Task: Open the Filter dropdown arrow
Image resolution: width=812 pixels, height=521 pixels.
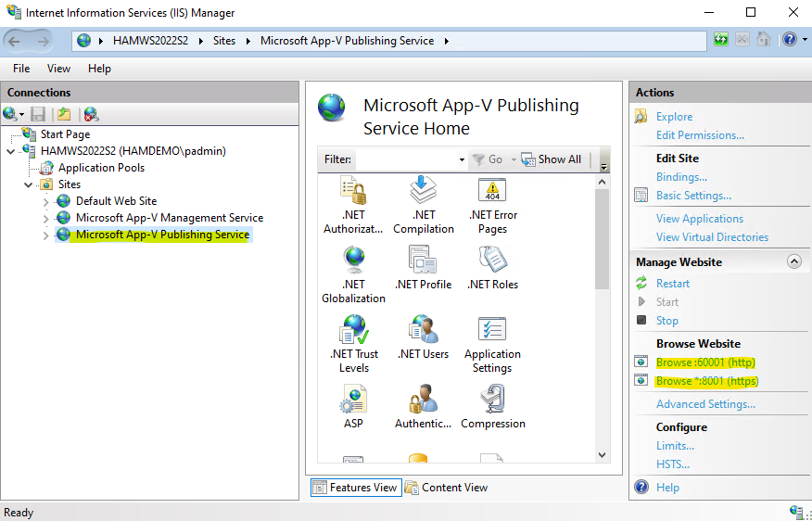Action: (462, 159)
